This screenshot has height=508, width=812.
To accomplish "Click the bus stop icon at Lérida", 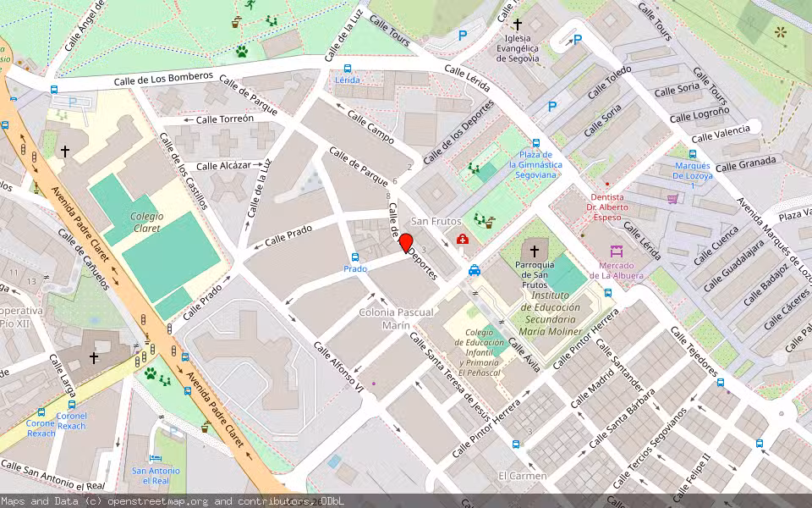I will click(x=348, y=69).
